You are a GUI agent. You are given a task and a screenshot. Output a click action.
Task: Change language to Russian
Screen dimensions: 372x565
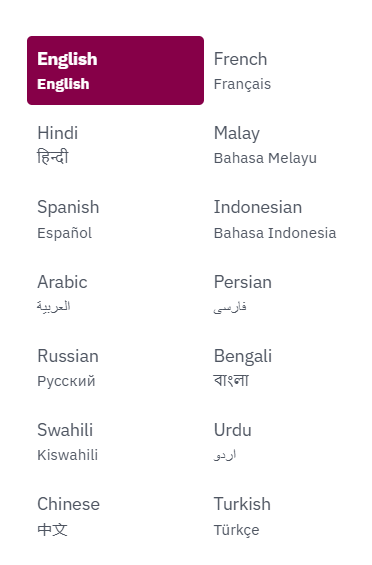(x=115, y=367)
